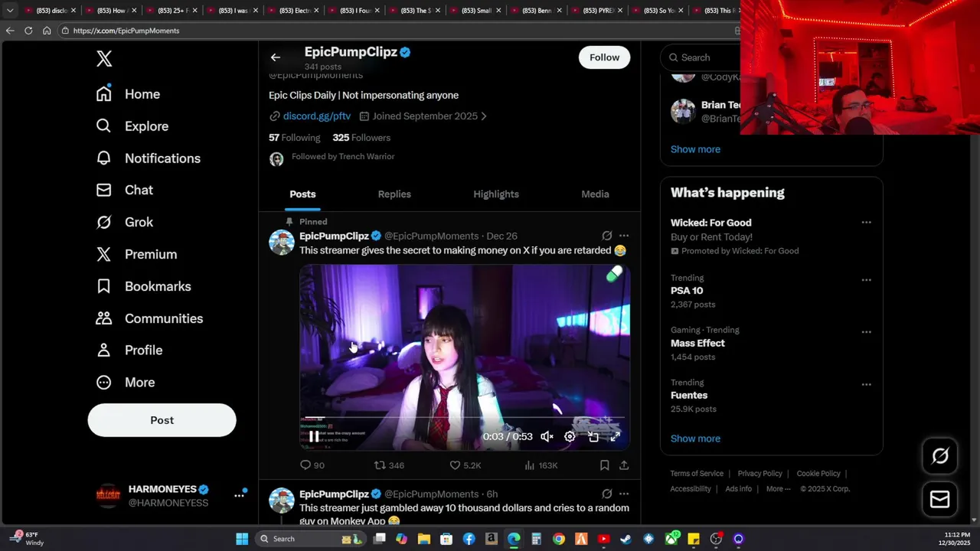The image size is (980, 551).
Task: Open Windows Start menu
Action: pos(242,539)
